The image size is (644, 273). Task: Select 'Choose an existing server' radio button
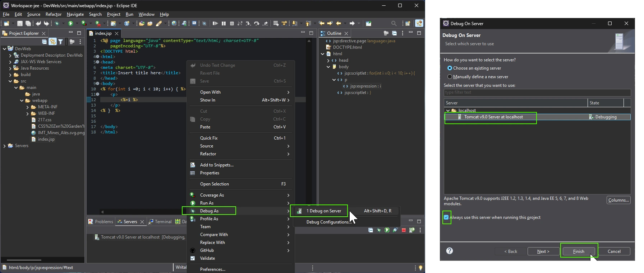[450, 68]
